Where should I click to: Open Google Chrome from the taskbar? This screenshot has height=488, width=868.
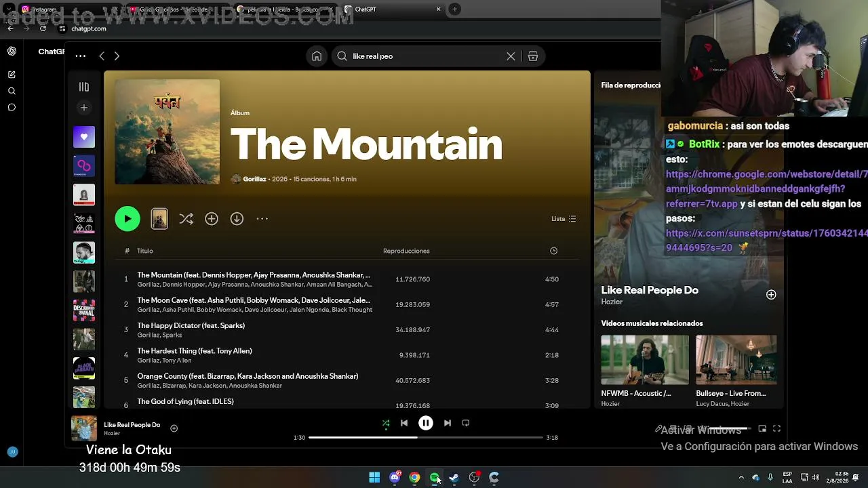tap(414, 478)
